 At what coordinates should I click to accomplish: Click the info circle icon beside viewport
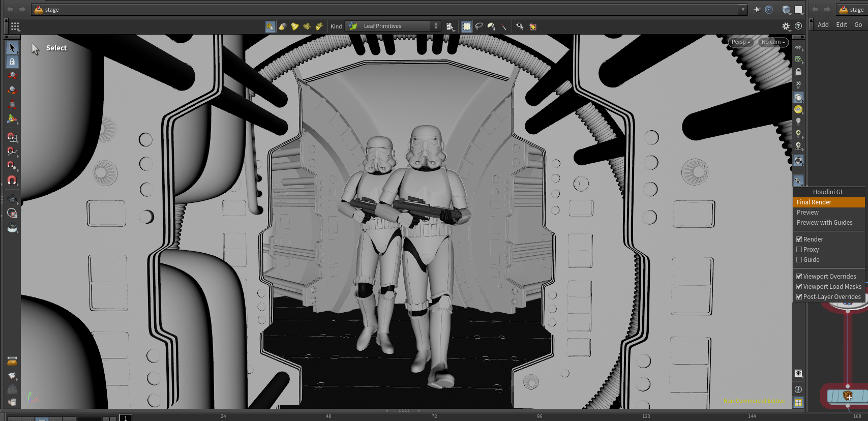[x=798, y=389]
